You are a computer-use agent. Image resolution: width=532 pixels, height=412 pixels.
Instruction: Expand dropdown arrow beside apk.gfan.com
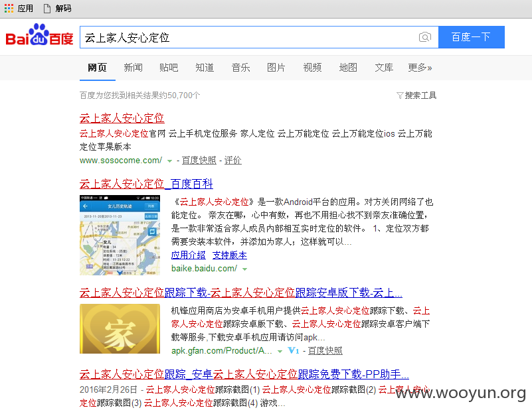pos(280,352)
